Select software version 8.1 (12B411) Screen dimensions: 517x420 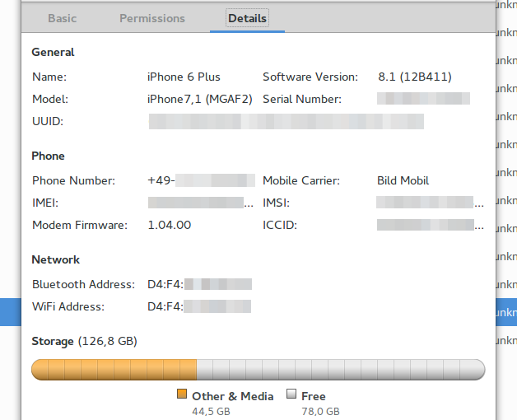pyautogui.click(x=414, y=77)
